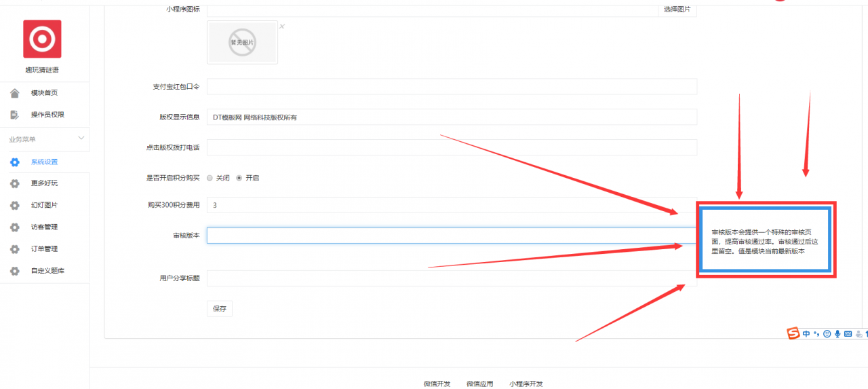The image size is (868, 389).
Task: Focus the 审核版本 input field
Action: (x=452, y=236)
